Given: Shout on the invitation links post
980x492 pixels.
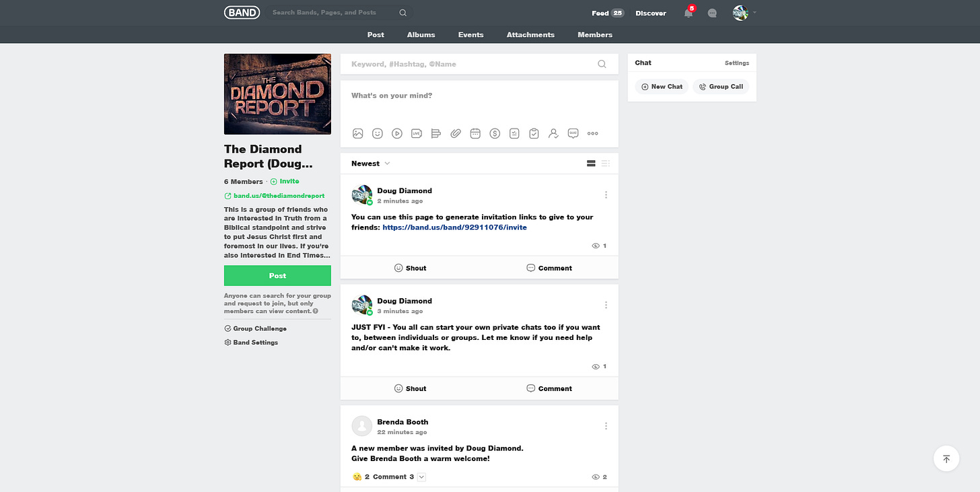Looking at the screenshot, I should point(410,268).
